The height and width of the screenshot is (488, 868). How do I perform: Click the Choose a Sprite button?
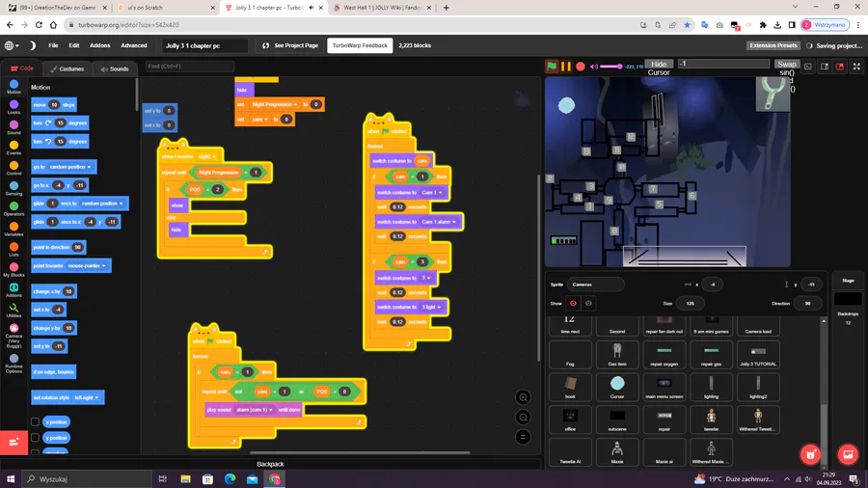pos(811,455)
